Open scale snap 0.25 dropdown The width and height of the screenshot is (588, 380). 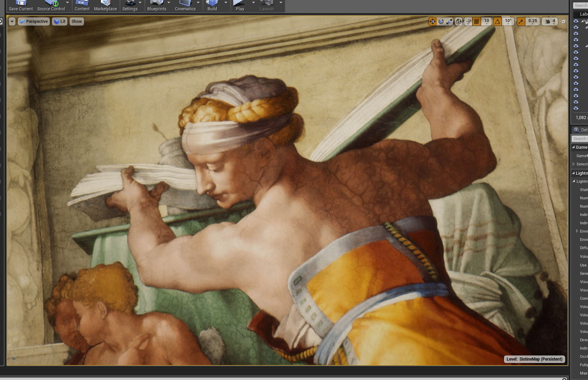point(533,21)
